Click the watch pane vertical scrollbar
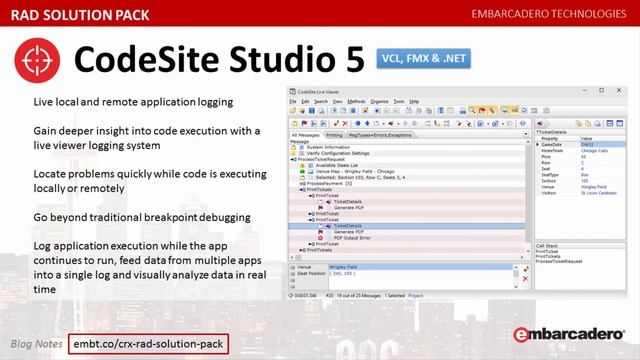Screen dimensions: 640x360 [x=516, y=277]
